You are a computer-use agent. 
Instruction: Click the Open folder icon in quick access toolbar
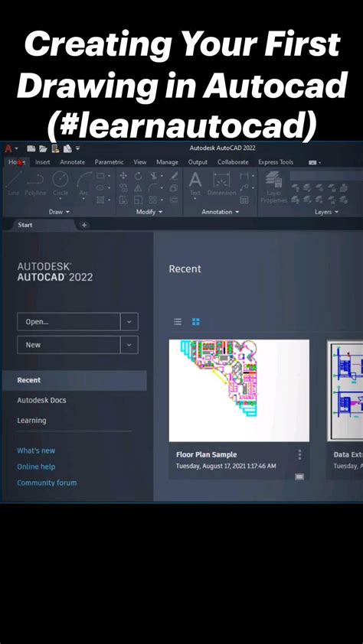point(43,148)
